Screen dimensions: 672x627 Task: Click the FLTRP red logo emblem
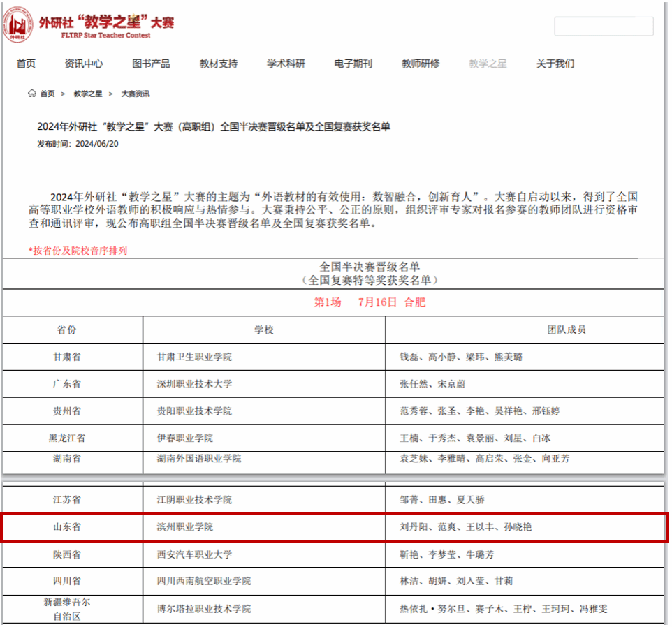(17, 24)
